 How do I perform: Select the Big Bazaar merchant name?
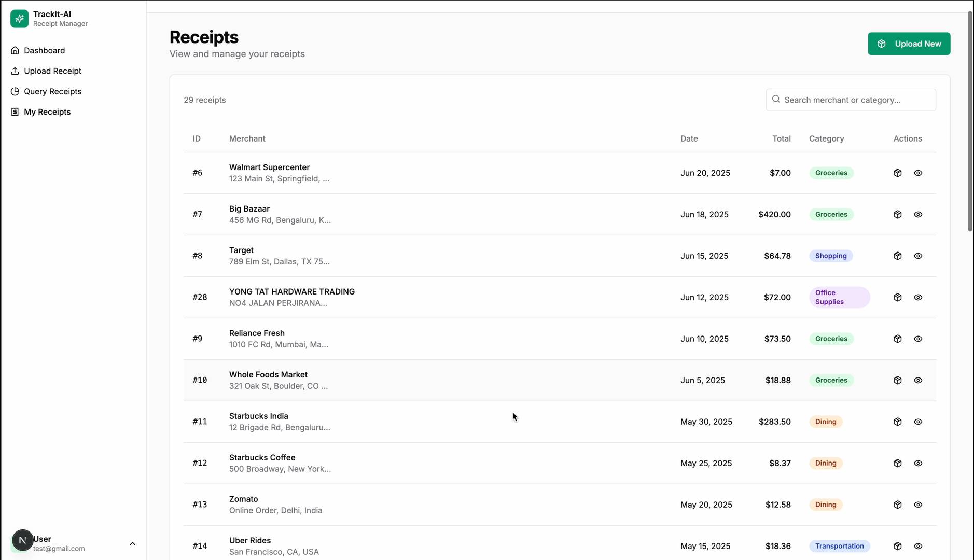(249, 208)
